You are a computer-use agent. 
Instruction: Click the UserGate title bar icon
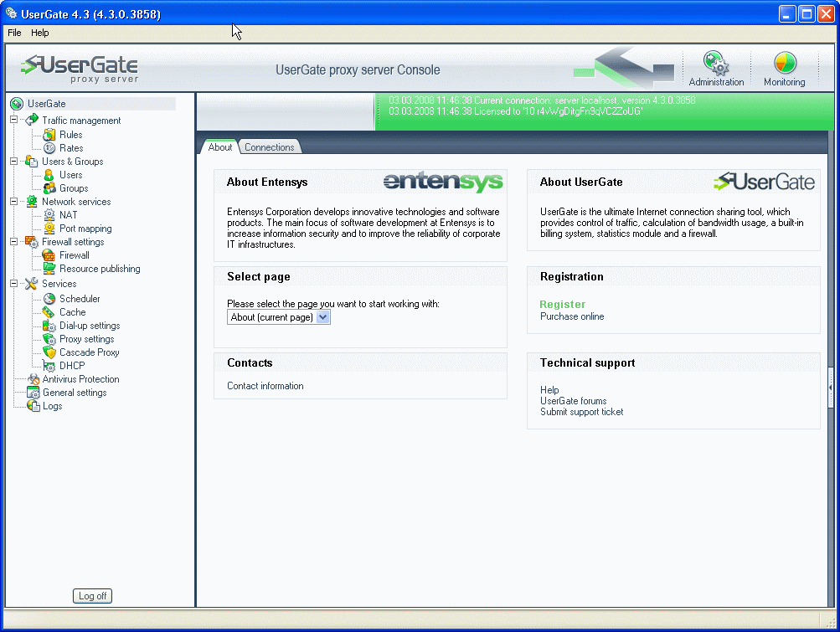tap(11, 13)
